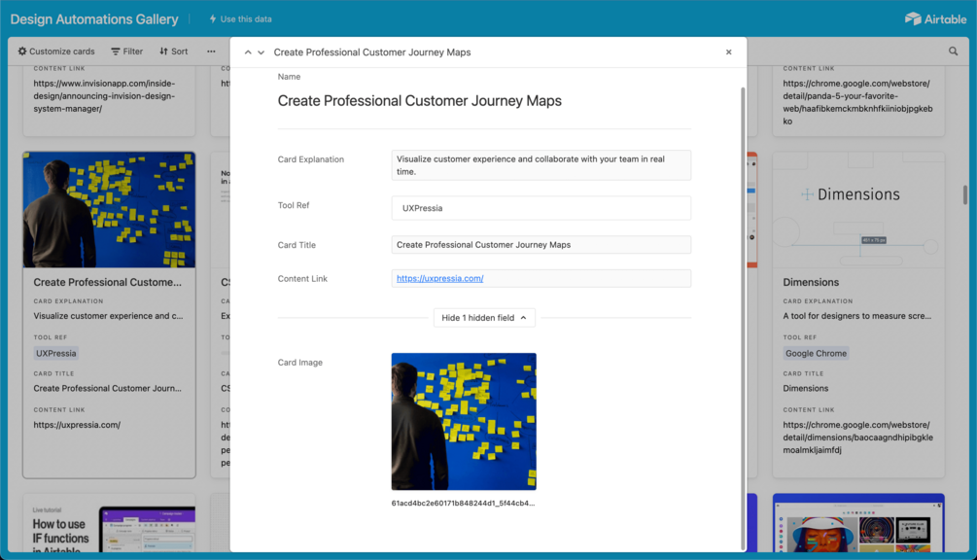The width and height of the screenshot is (977, 560).
Task: Open the Dimensions card image
Action: coord(858,210)
